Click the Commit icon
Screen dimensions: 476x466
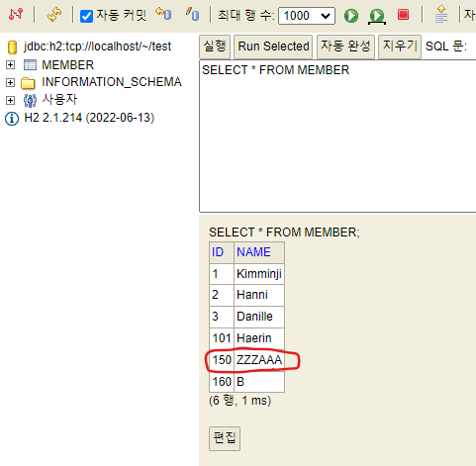192,14
